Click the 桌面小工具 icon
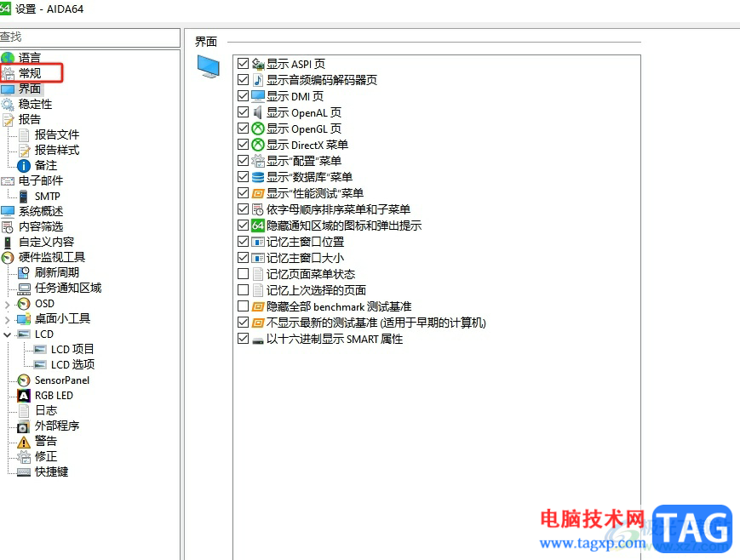 coord(24,319)
